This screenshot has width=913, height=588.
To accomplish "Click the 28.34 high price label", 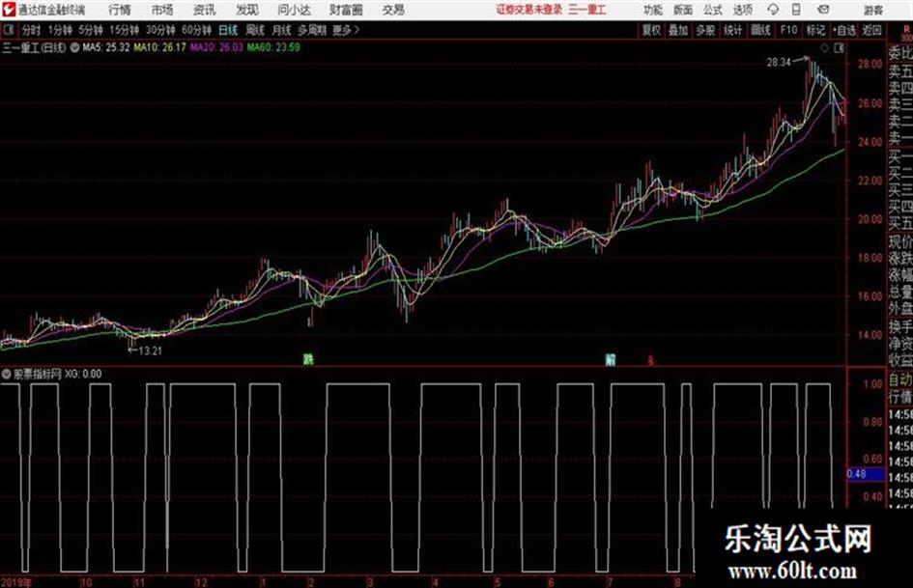I will tap(779, 63).
